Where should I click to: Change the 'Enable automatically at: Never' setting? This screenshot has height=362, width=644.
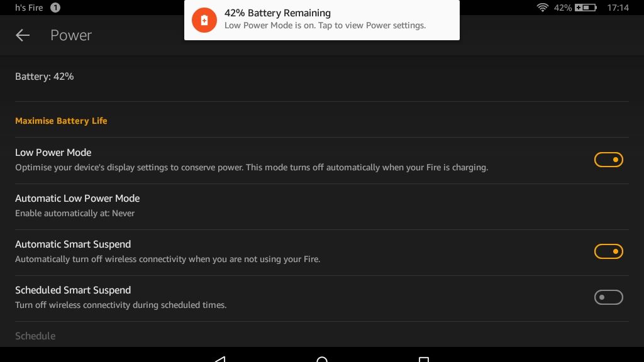click(x=75, y=213)
